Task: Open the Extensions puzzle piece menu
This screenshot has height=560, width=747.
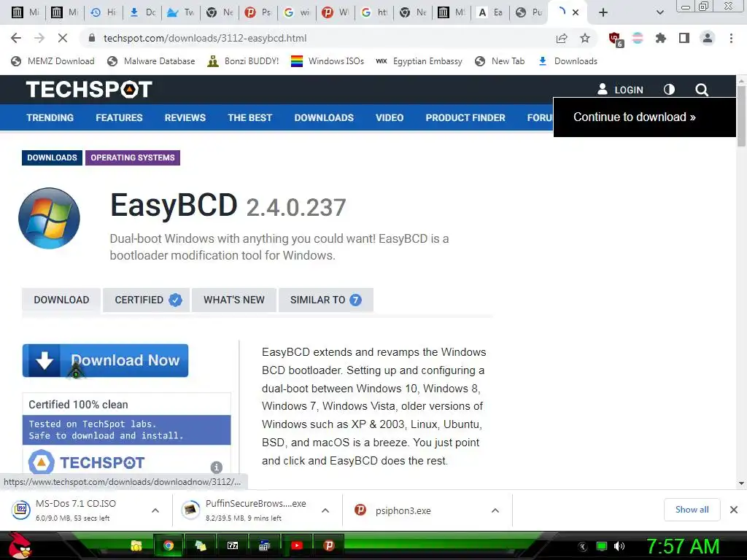Action: (x=661, y=38)
